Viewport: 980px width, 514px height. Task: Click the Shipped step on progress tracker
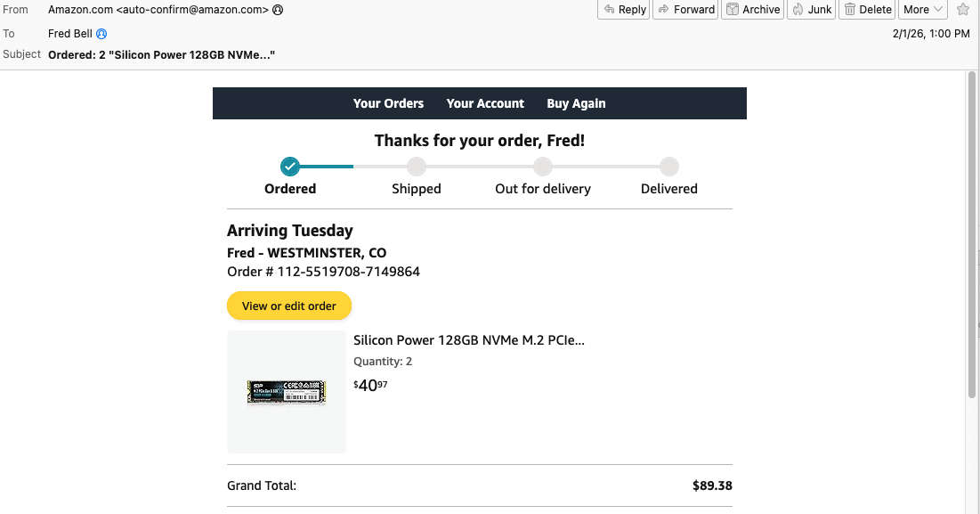pyautogui.click(x=417, y=167)
